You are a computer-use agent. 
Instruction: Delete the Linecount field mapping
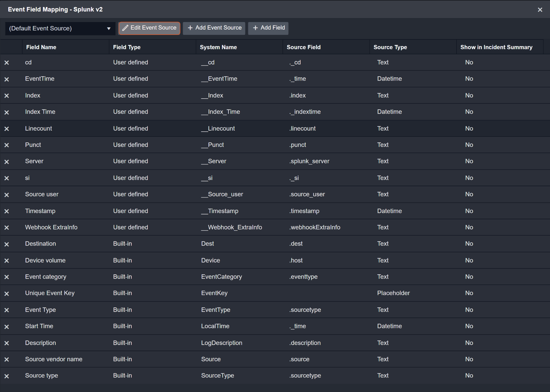coord(7,129)
